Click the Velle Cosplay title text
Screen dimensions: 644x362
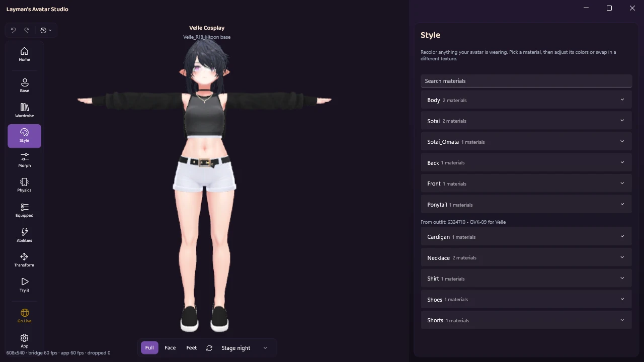click(207, 28)
